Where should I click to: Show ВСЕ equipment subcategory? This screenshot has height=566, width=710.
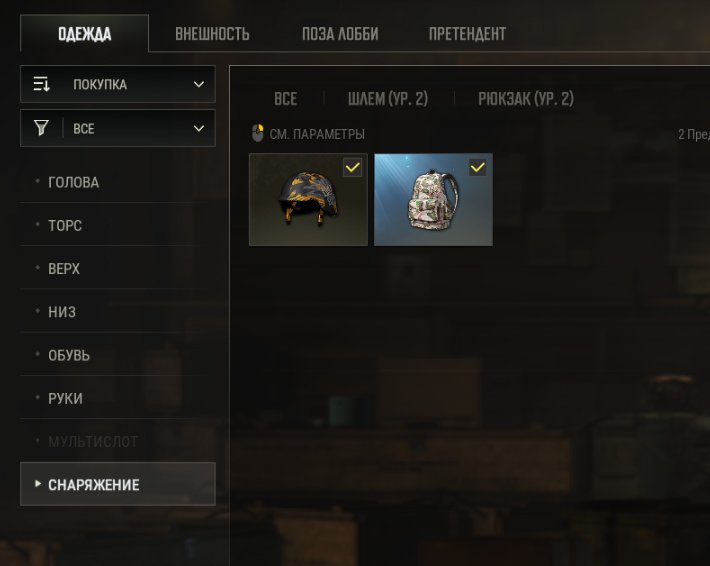286,98
